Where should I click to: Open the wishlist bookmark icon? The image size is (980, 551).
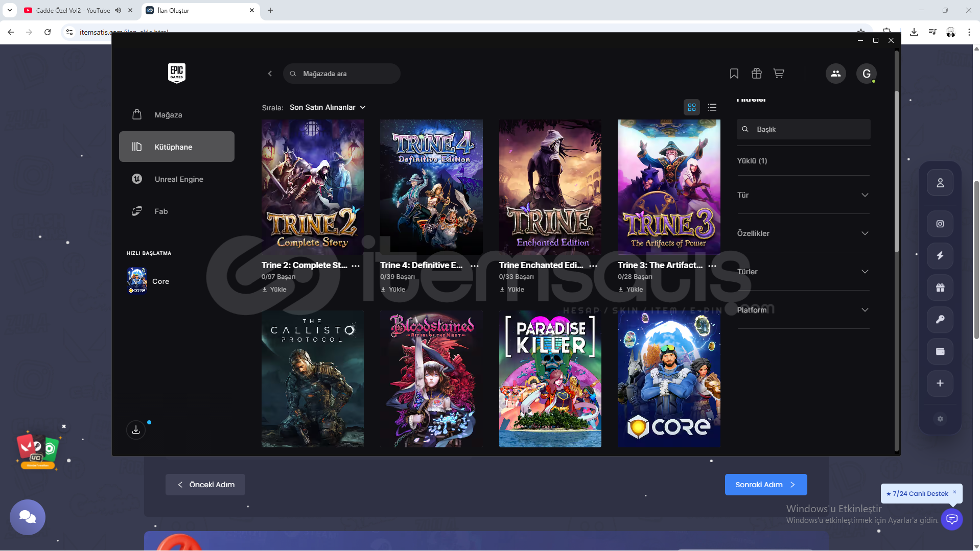(x=734, y=74)
